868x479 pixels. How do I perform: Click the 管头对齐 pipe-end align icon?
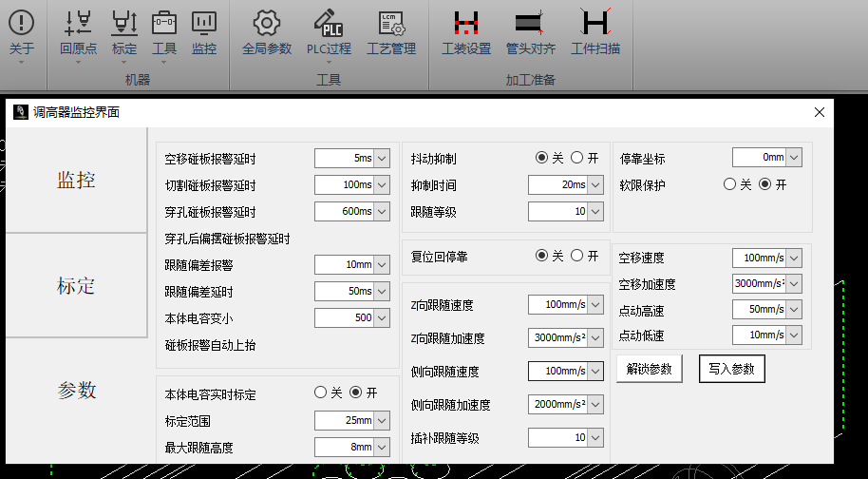530,23
